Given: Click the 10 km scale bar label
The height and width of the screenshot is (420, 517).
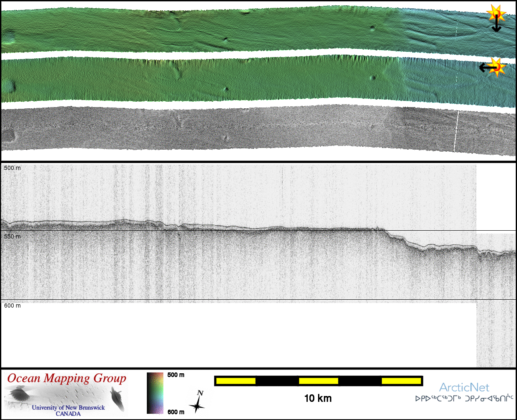Looking at the screenshot, I should (x=318, y=399).
